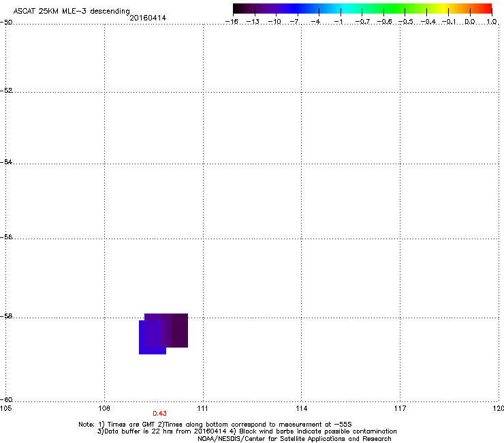Click color scale label -10
The height and width of the screenshot is (443, 504).
274,22
